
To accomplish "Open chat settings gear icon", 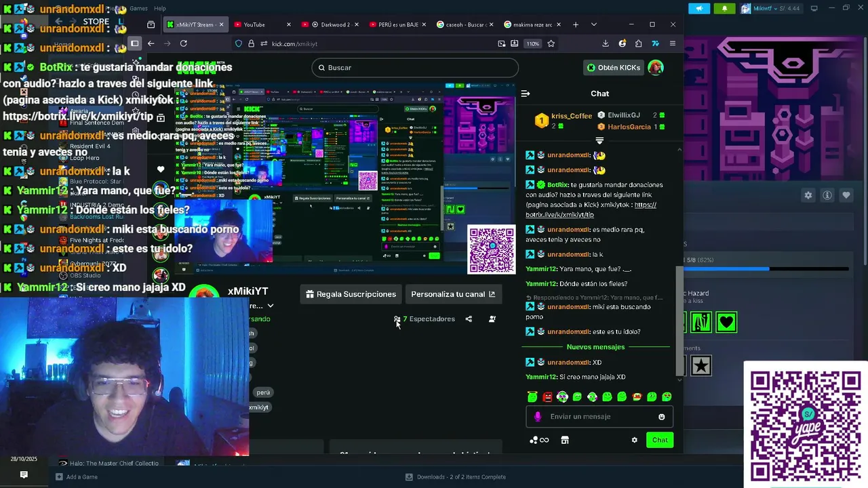I will [635, 440].
